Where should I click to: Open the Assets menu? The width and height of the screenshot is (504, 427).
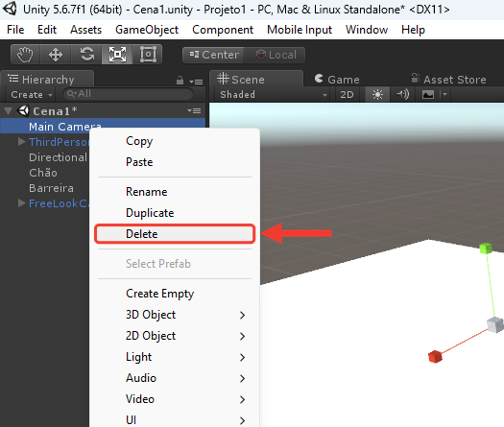click(85, 30)
